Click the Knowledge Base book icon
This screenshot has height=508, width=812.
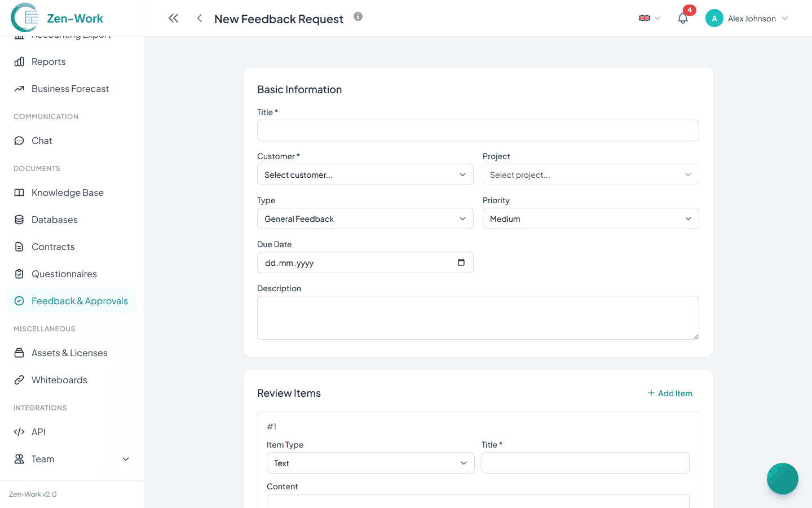[19, 192]
